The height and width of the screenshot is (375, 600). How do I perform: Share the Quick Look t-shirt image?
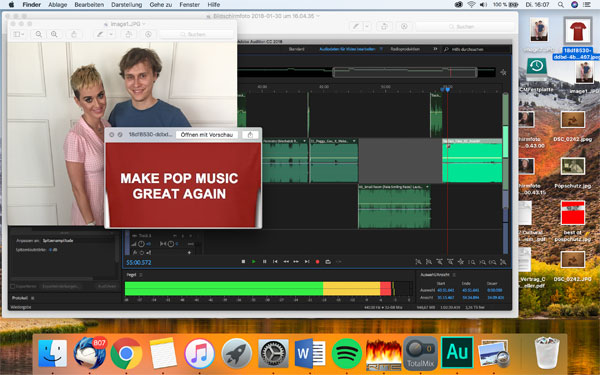pos(250,135)
